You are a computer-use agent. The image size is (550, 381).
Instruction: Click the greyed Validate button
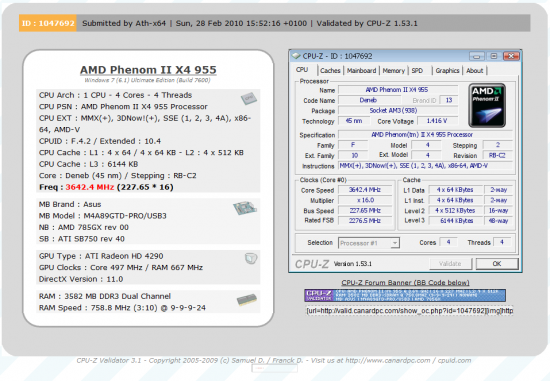coord(450,263)
